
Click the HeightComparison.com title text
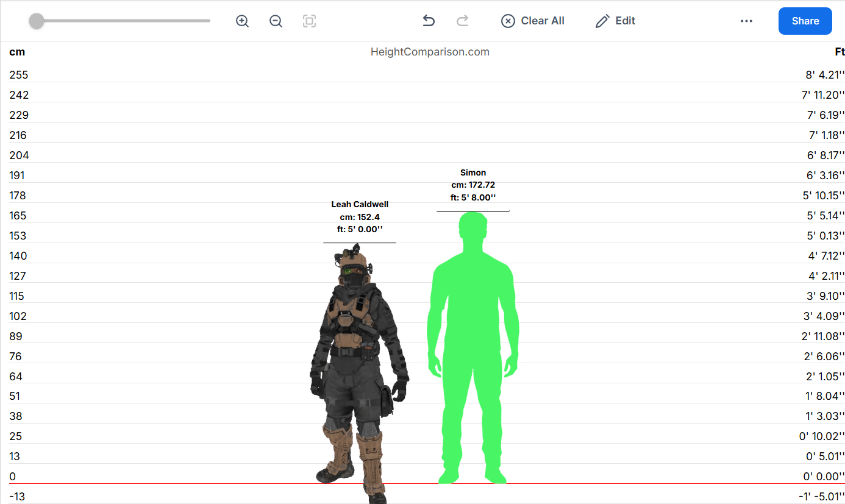430,52
